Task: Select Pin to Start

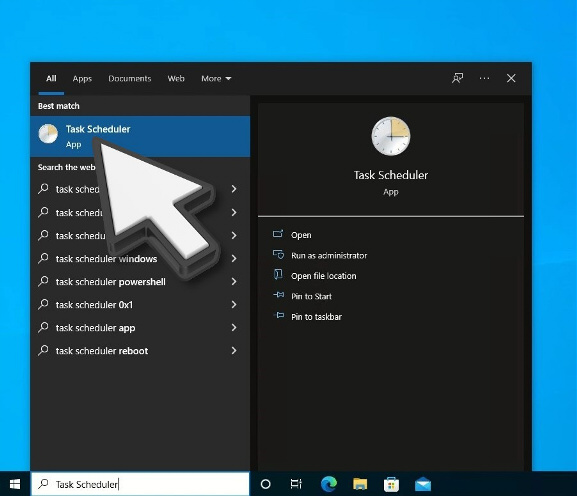Action: tap(311, 296)
